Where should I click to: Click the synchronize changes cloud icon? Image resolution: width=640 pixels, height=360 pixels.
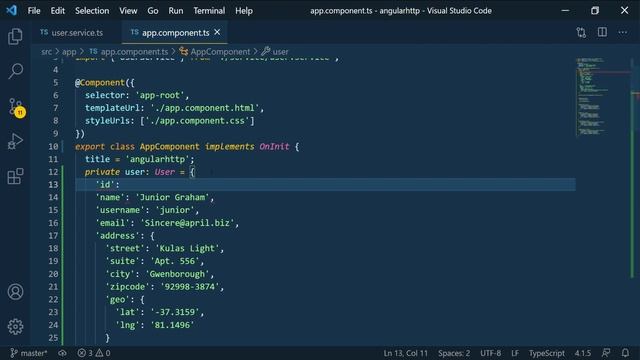62,353
